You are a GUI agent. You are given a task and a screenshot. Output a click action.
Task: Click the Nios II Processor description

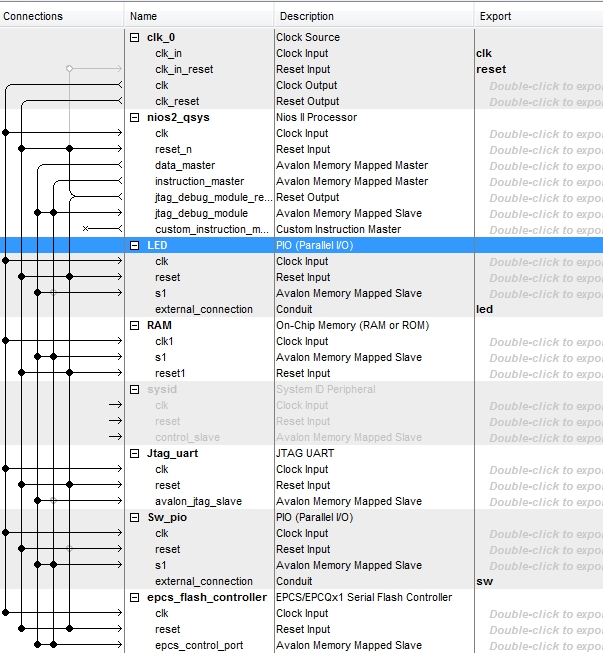[x=317, y=118]
